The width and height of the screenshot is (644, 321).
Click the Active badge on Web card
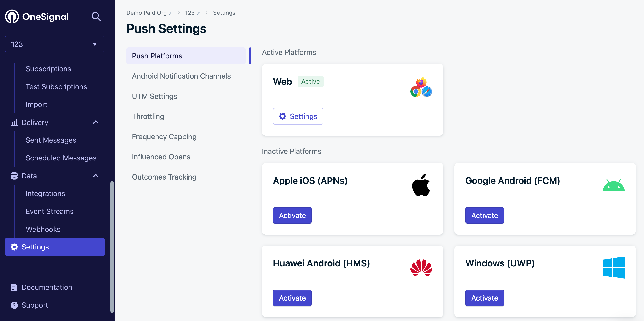pyautogui.click(x=311, y=81)
